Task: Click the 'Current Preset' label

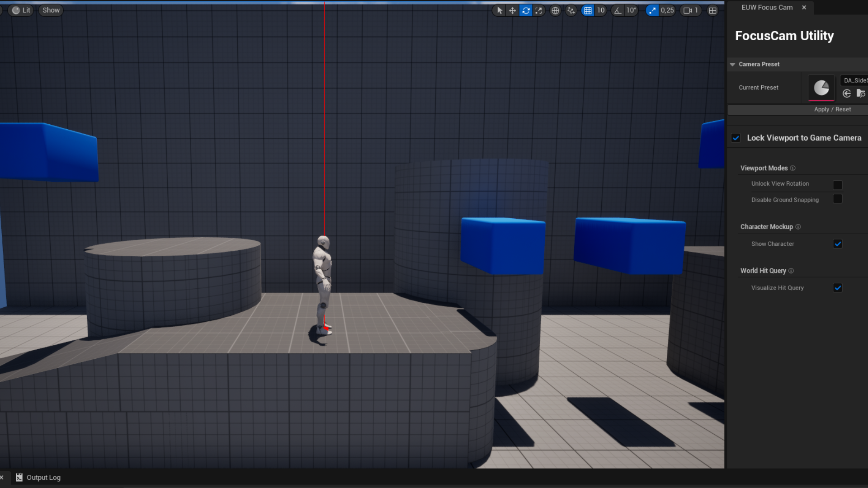Action: click(759, 88)
